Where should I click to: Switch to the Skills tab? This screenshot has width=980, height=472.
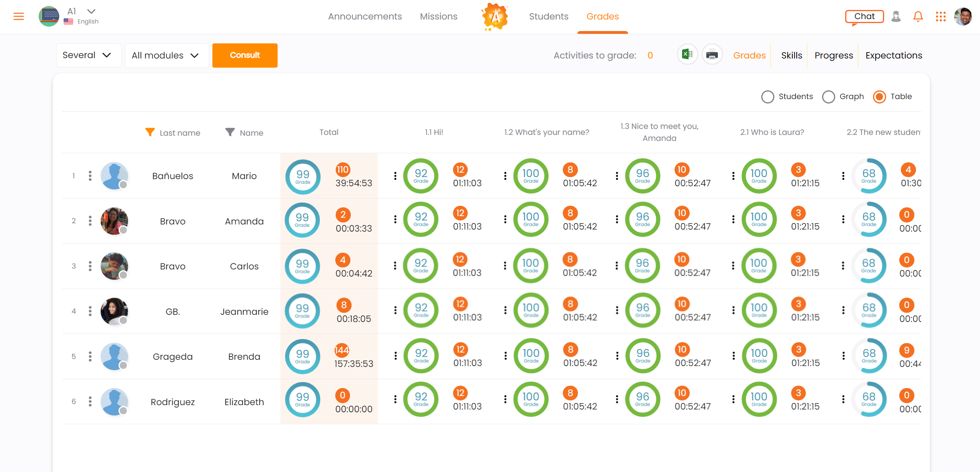pos(791,55)
